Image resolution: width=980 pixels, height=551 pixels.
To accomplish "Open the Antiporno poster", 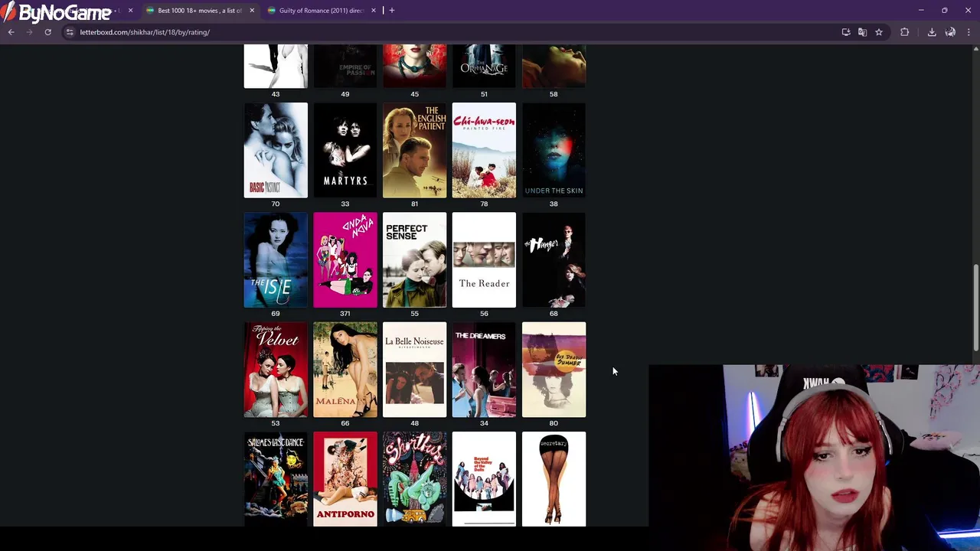I will 345,479.
